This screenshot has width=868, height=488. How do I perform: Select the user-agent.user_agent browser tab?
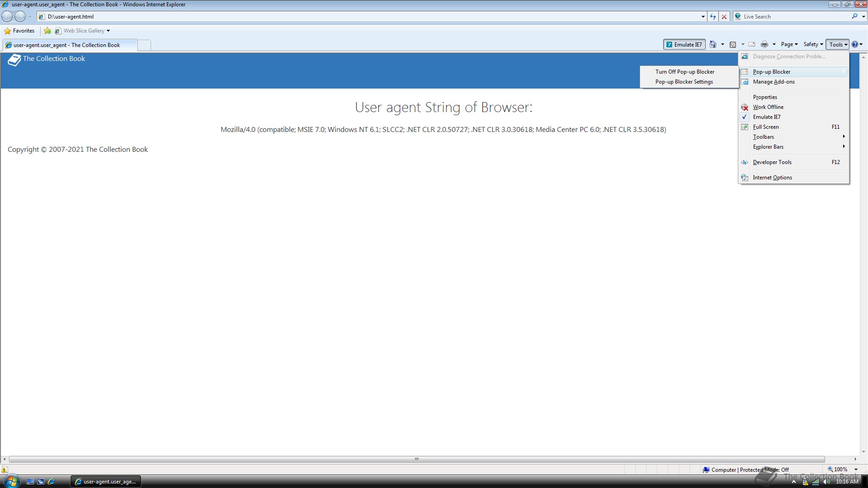pos(70,45)
